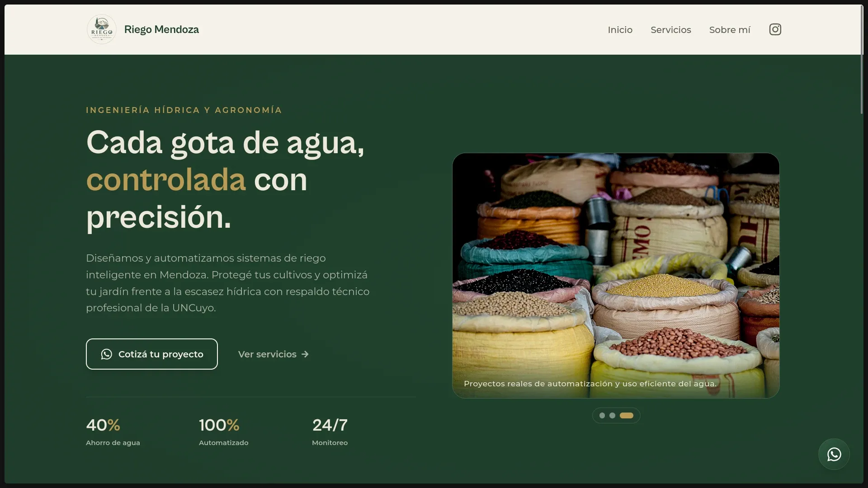Click the gold word controlada in headline

coord(166,180)
